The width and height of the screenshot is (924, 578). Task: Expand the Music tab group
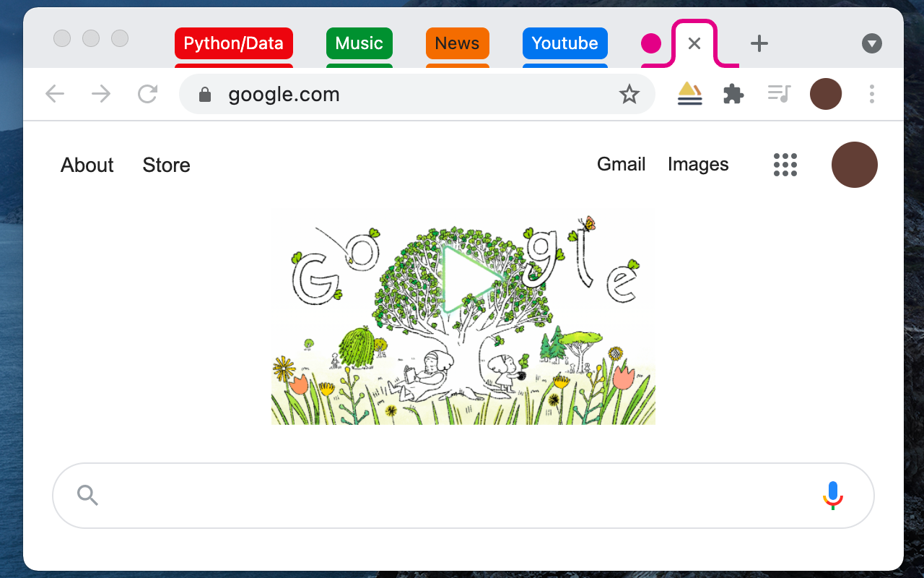coord(359,43)
